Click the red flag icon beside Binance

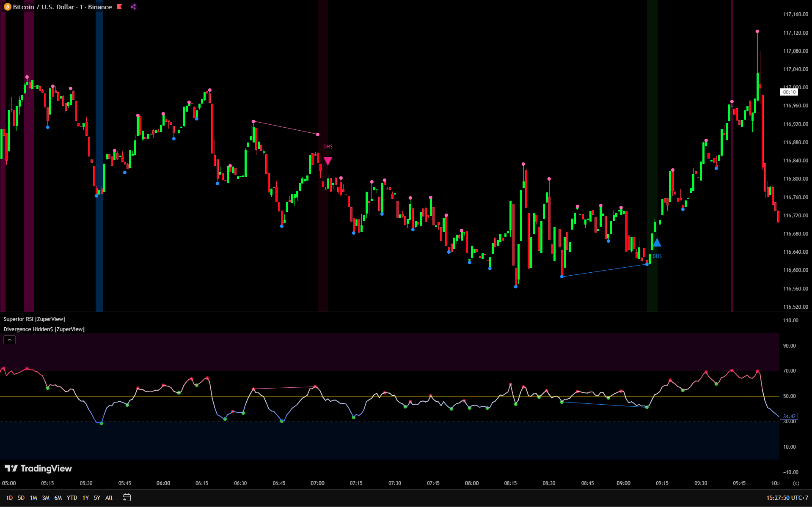(120, 7)
